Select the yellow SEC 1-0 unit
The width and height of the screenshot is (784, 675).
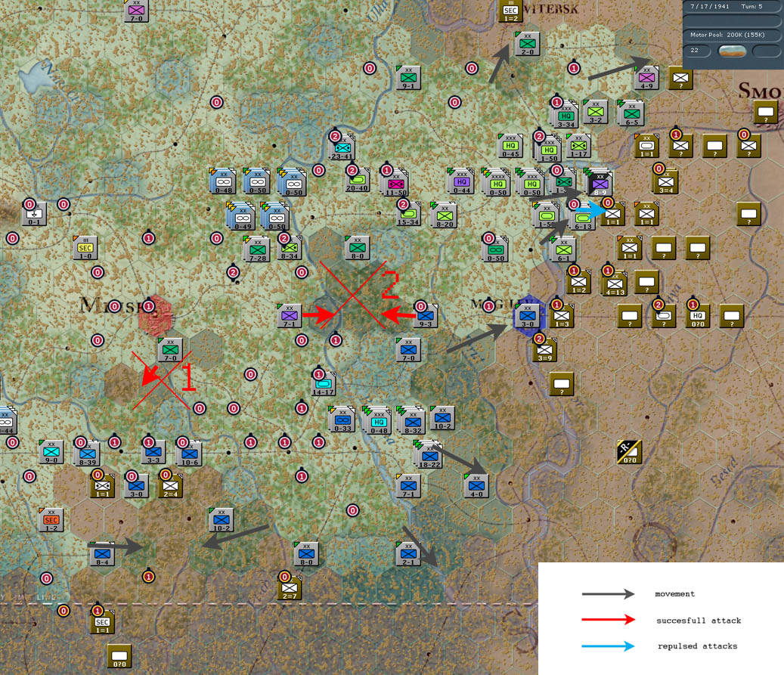click(85, 248)
